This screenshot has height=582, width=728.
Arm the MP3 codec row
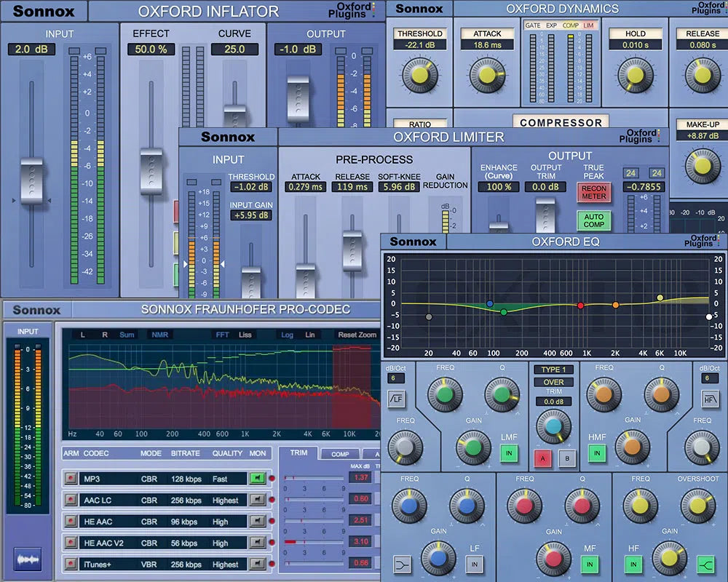pyautogui.click(x=71, y=479)
